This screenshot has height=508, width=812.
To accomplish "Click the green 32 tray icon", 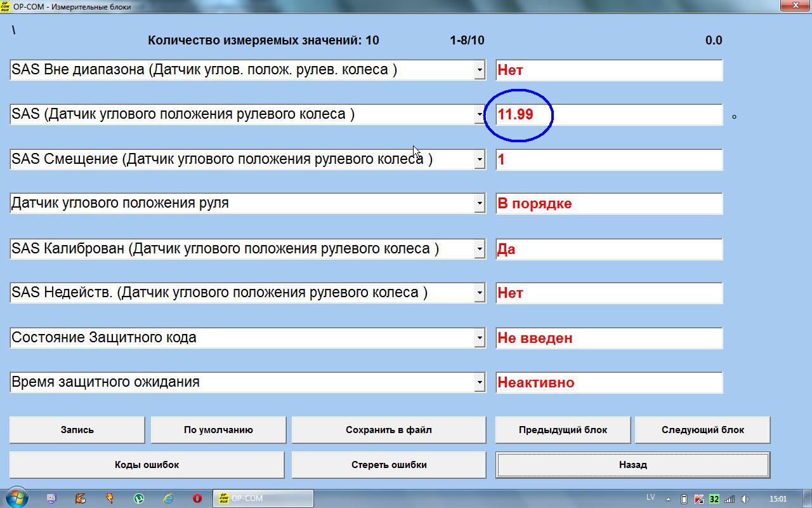I will tap(714, 499).
